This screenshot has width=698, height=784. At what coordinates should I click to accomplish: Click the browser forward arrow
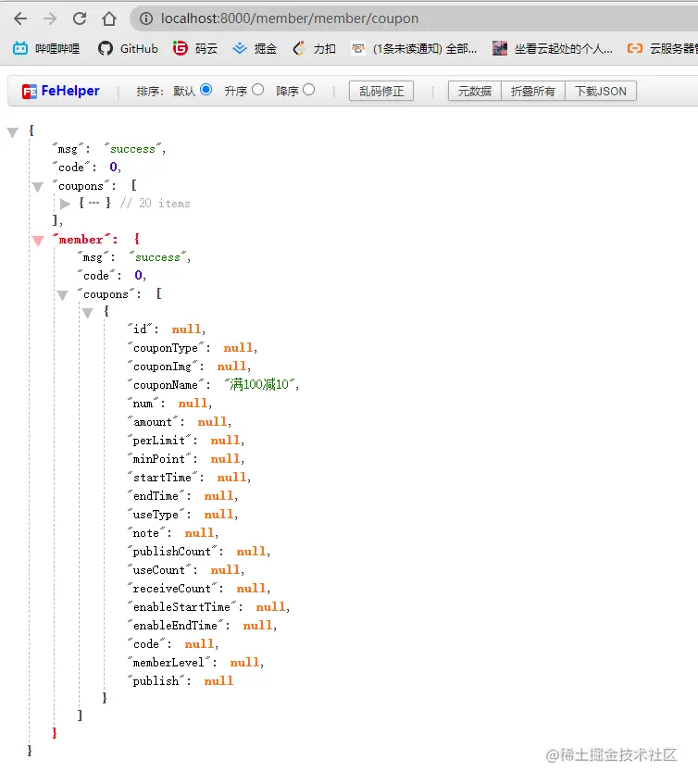click(x=50, y=19)
